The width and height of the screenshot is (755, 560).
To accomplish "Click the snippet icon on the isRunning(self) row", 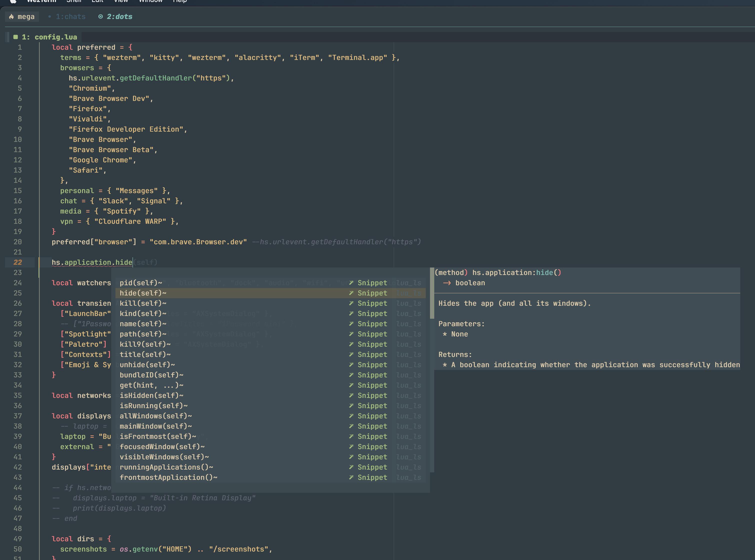I will [x=351, y=406].
